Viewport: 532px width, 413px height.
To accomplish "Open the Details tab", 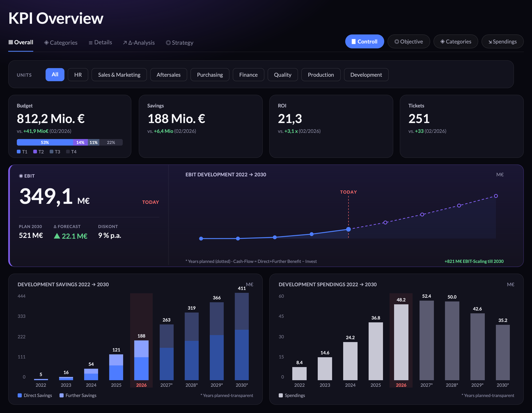I will pos(100,43).
